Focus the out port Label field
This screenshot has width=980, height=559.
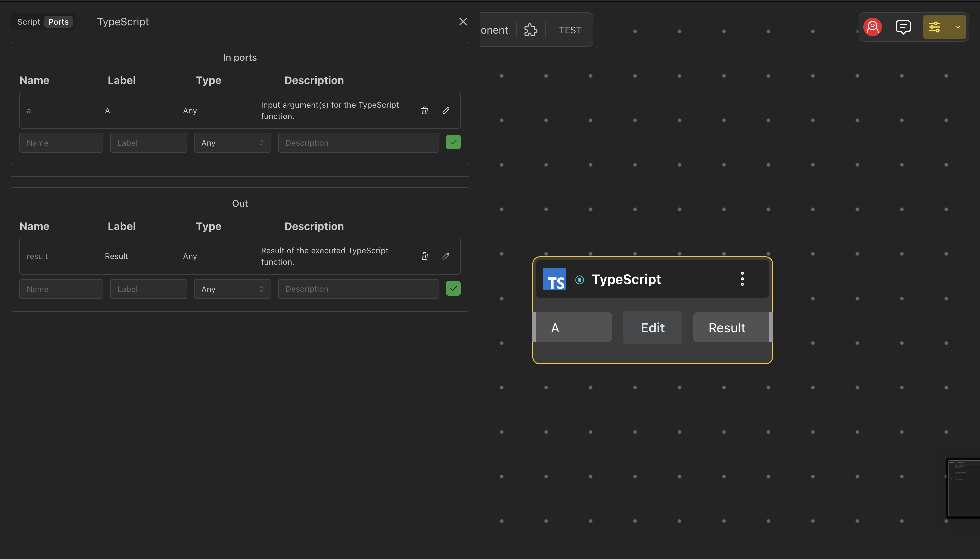[148, 289]
